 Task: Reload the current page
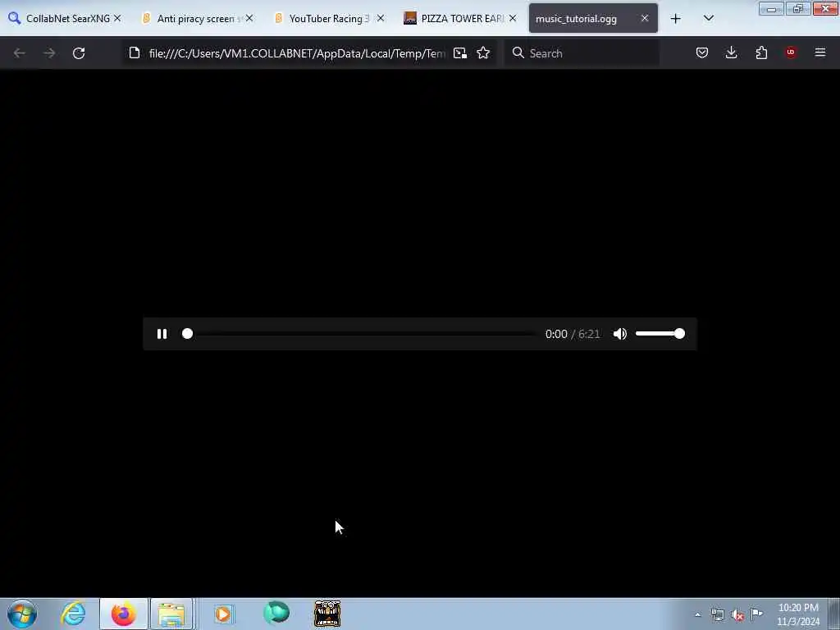pos(79,53)
